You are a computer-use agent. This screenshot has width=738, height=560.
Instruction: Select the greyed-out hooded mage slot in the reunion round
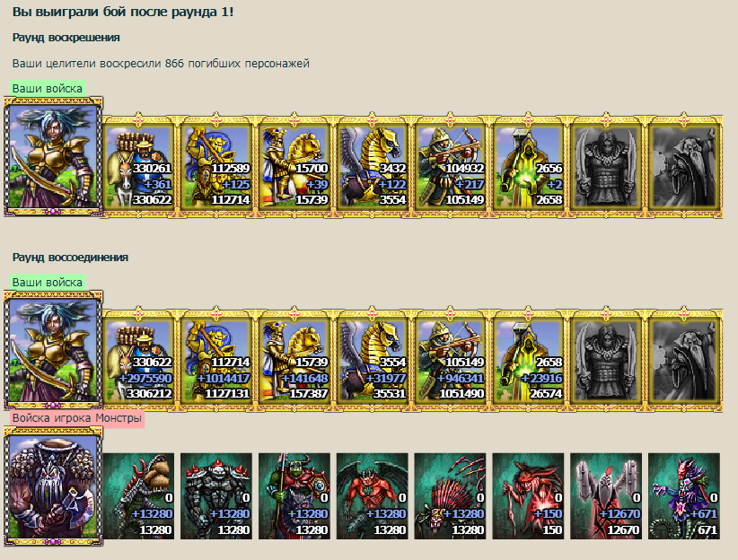pyautogui.click(x=684, y=360)
